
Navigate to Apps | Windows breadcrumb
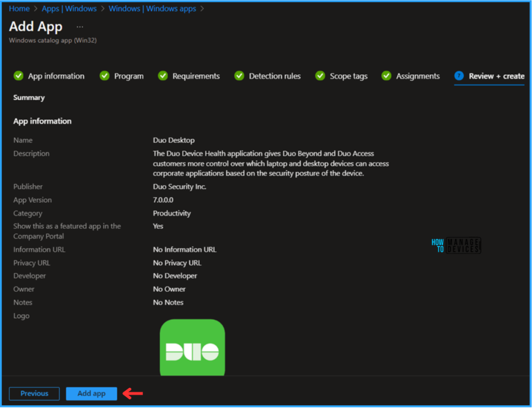coord(69,8)
